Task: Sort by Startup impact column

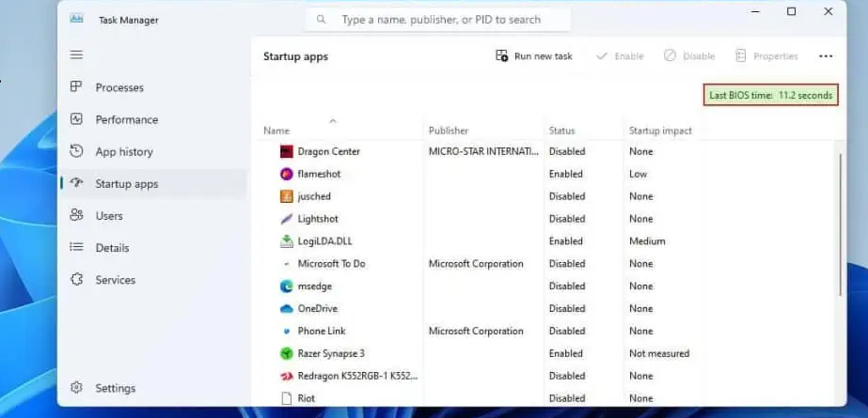Action: (x=660, y=131)
